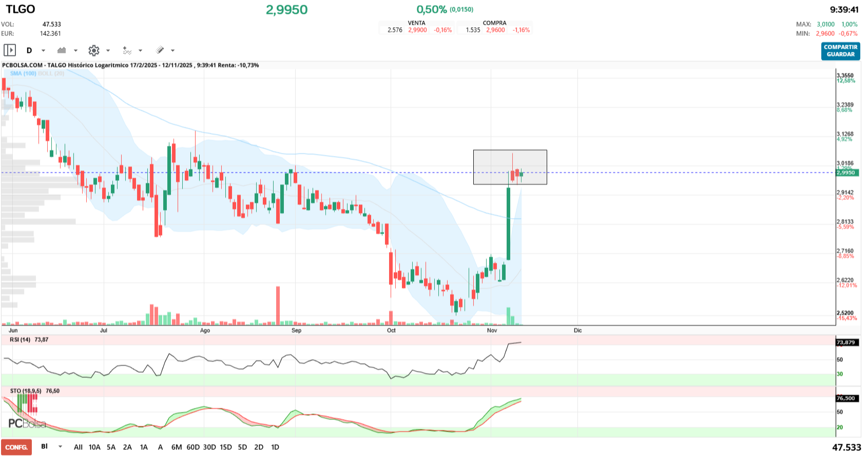Click the COMPARTIR GUARDAR button

pos(840,51)
